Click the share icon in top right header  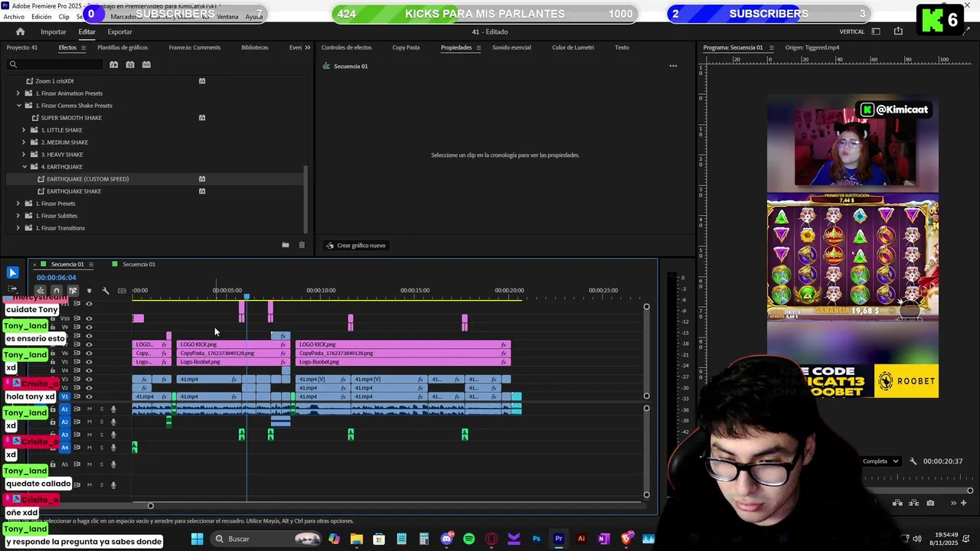tap(898, 31)
